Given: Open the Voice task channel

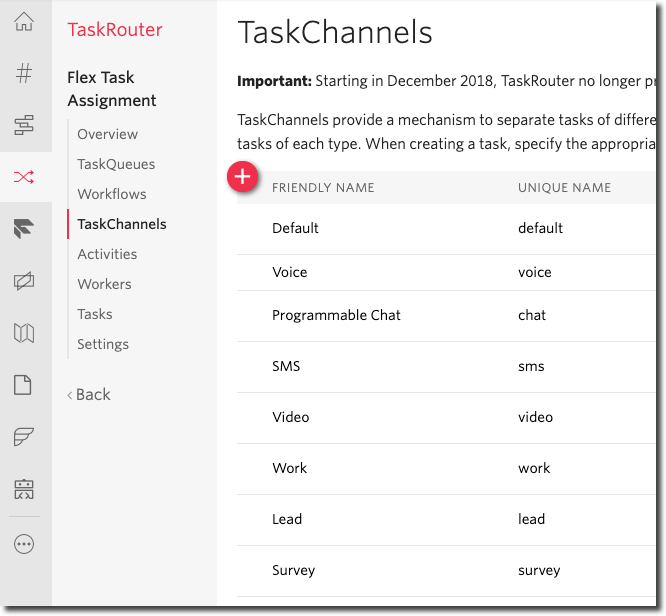Looking at the screenshot, I should click(x=446, y=273).
